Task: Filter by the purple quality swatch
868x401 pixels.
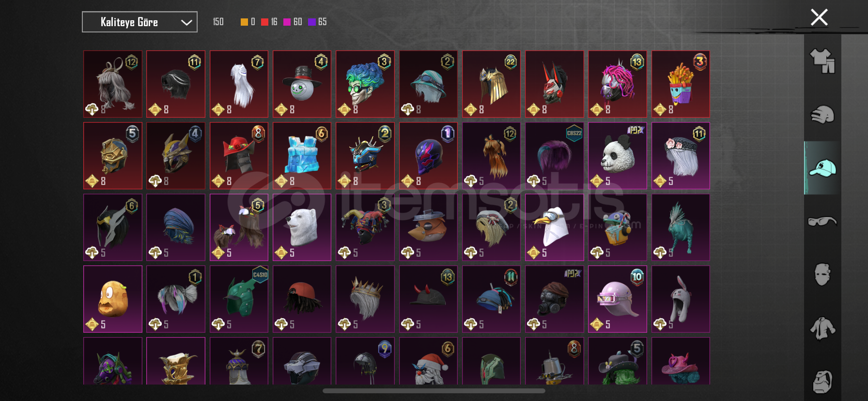Action: [x=311, y=22]
